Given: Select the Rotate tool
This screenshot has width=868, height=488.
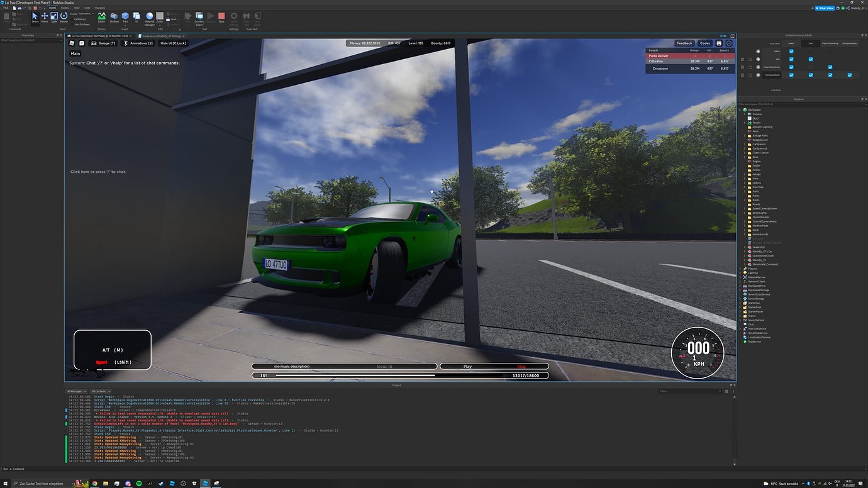Looking at the screenshot, I should [64, 16].
